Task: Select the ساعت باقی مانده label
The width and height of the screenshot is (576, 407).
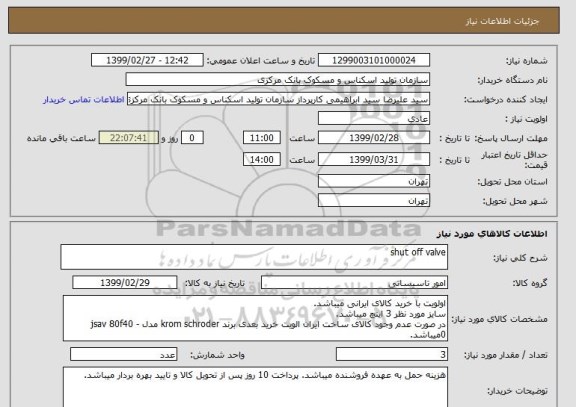Action: (x=61, y=138)
